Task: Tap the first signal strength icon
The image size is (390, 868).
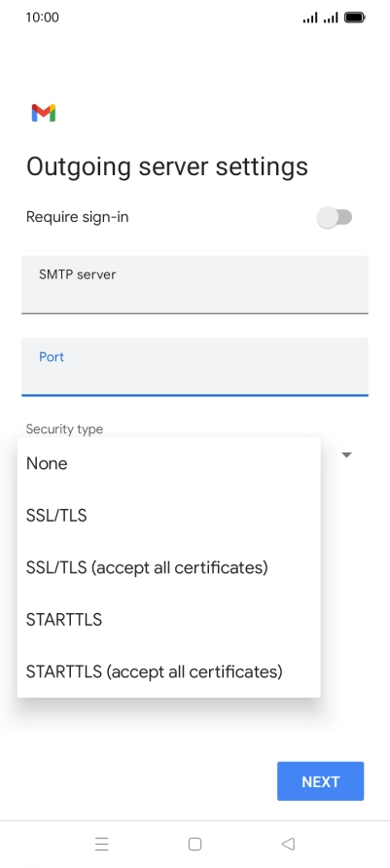Action: pyautogui.click(x=310, y=18)
